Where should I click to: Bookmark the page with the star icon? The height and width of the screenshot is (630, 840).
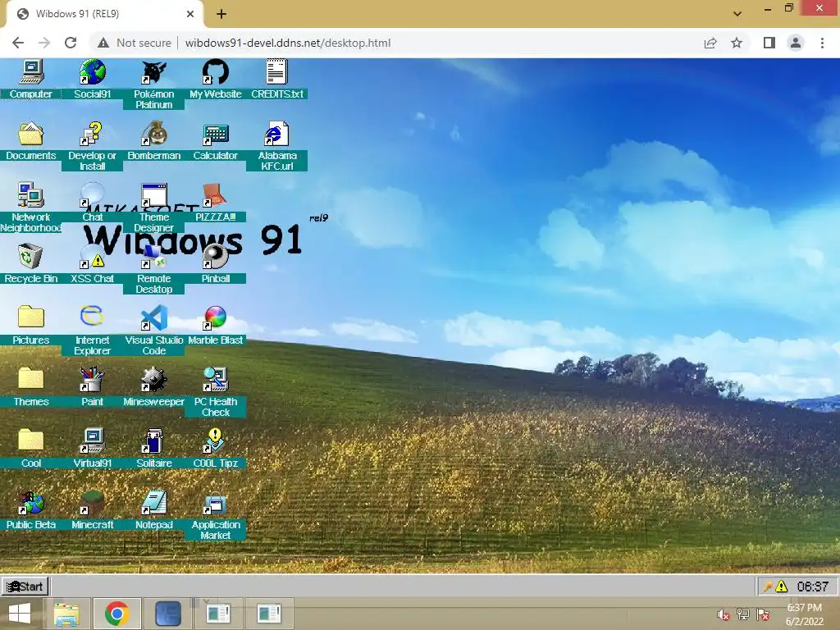click(737, 43)
